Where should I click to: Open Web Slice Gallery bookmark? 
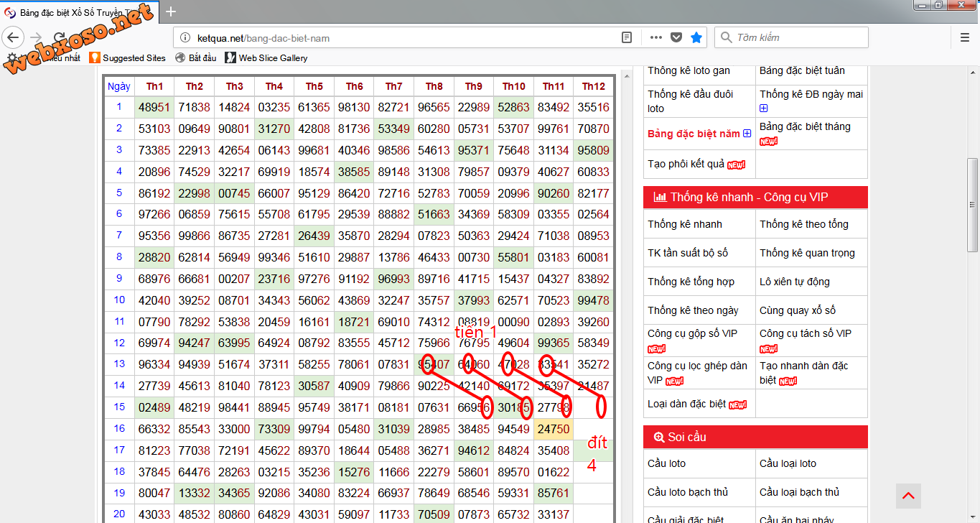(266, 57)
